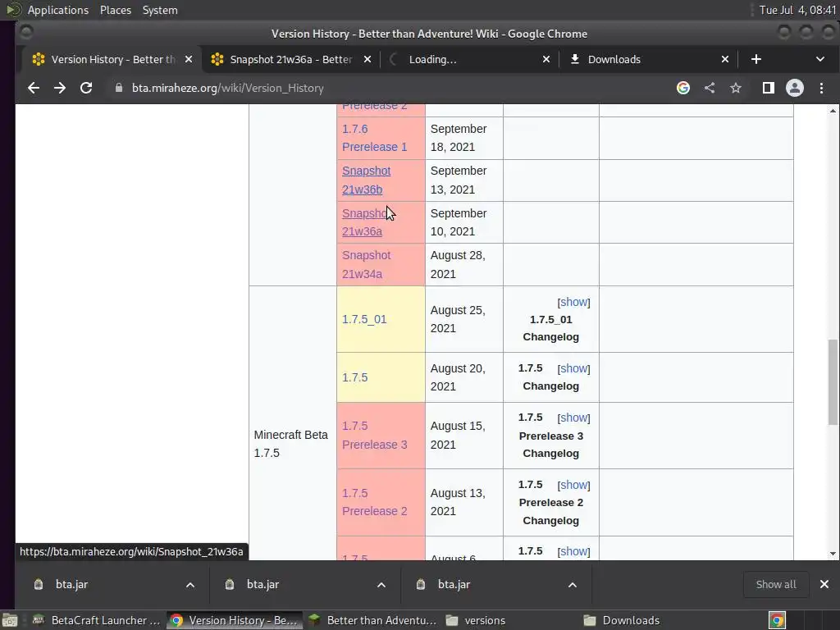Show the 1.7.5 Prerelease 2 Changelog
The image size is (840, 630).
[x=573, y=485]
